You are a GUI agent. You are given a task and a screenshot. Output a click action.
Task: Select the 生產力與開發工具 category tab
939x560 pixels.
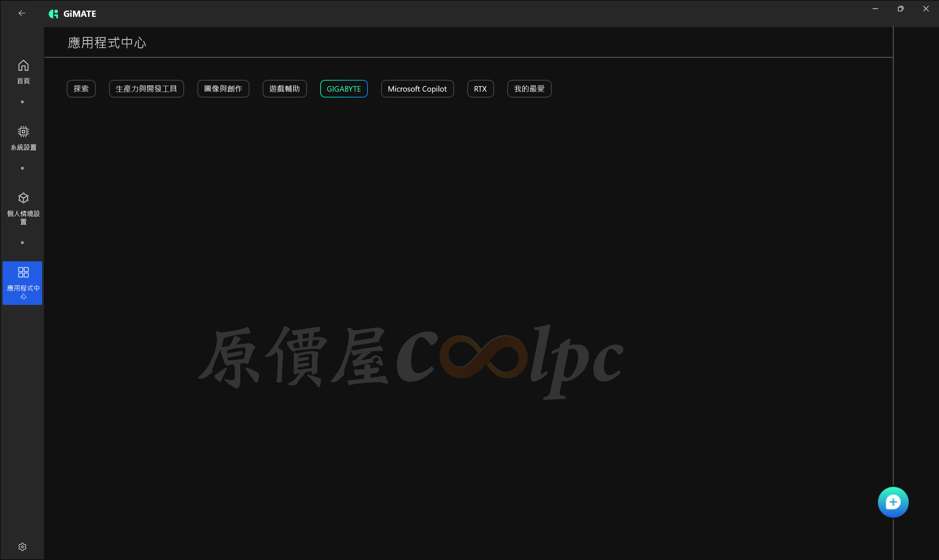pos(146,89)
